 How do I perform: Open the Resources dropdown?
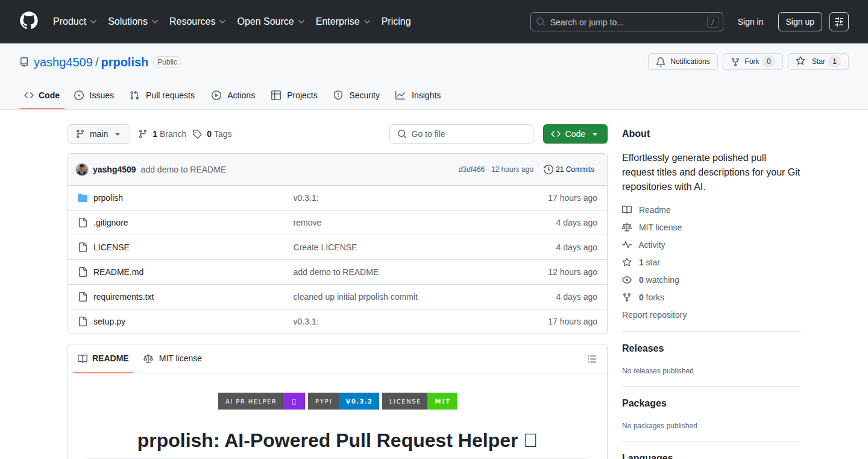(x=198, y=22)
